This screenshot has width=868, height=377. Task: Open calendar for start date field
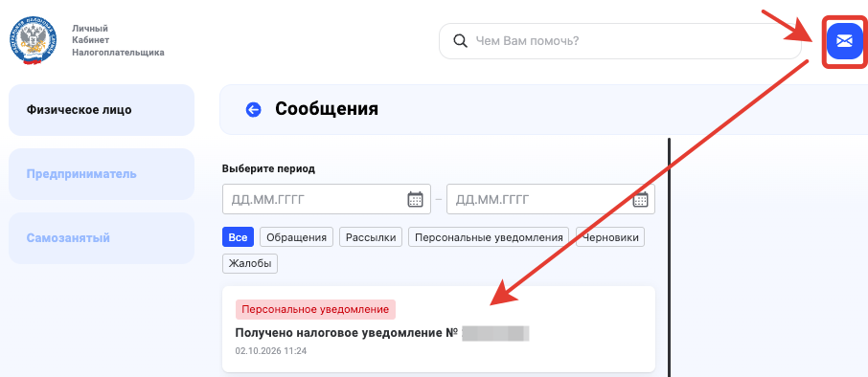(415, 199)
